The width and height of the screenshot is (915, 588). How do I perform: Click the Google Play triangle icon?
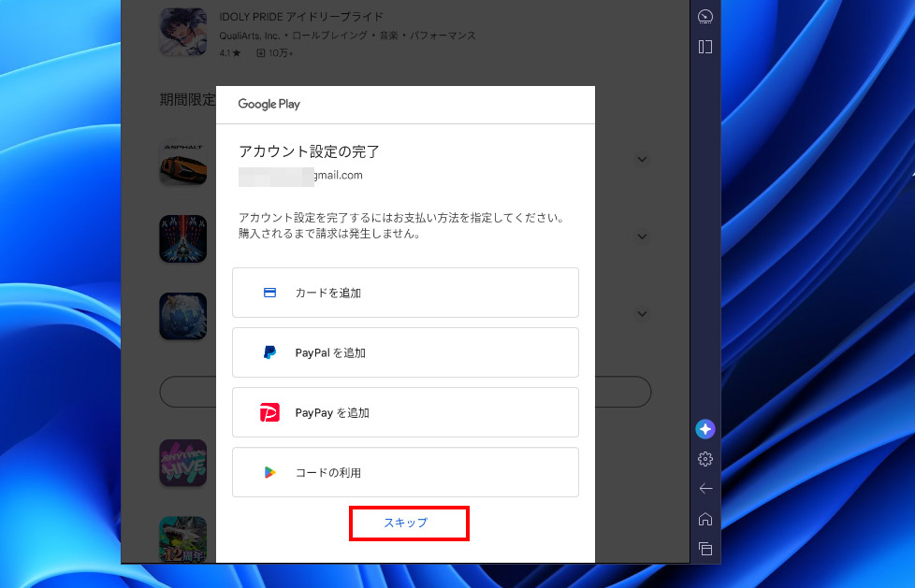pyautogui.click(x=269, y=472)
